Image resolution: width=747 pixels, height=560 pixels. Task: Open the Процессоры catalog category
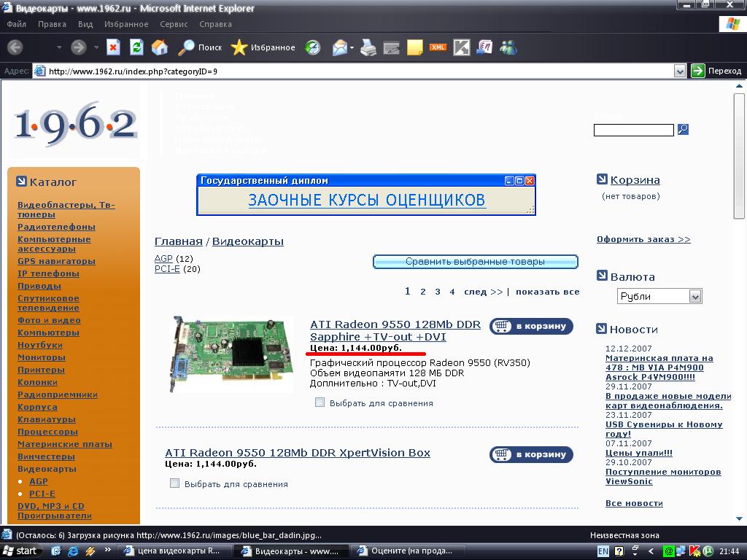(47, 432)
